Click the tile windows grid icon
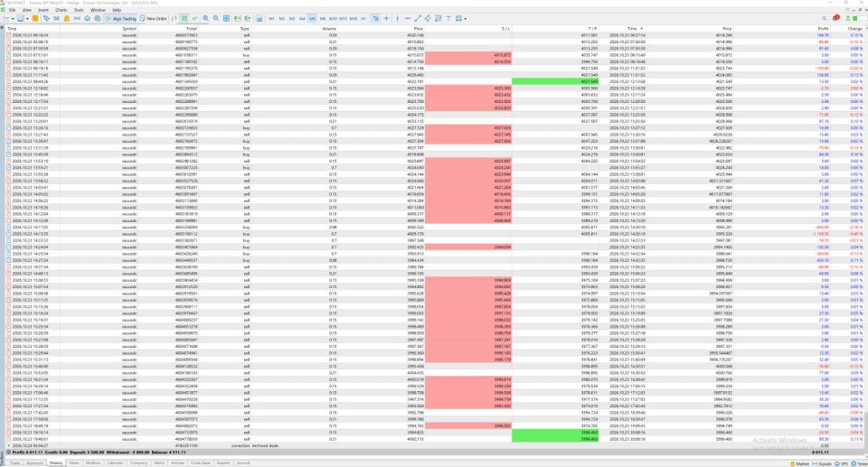Image resolution: width=868 pixels, height=467 pixels. point(226,18)
